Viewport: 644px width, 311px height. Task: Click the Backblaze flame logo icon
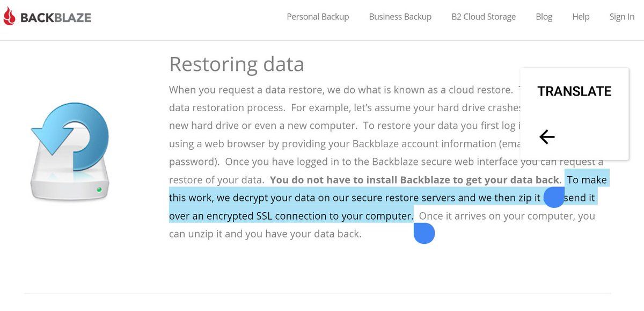tap(9, 17)
